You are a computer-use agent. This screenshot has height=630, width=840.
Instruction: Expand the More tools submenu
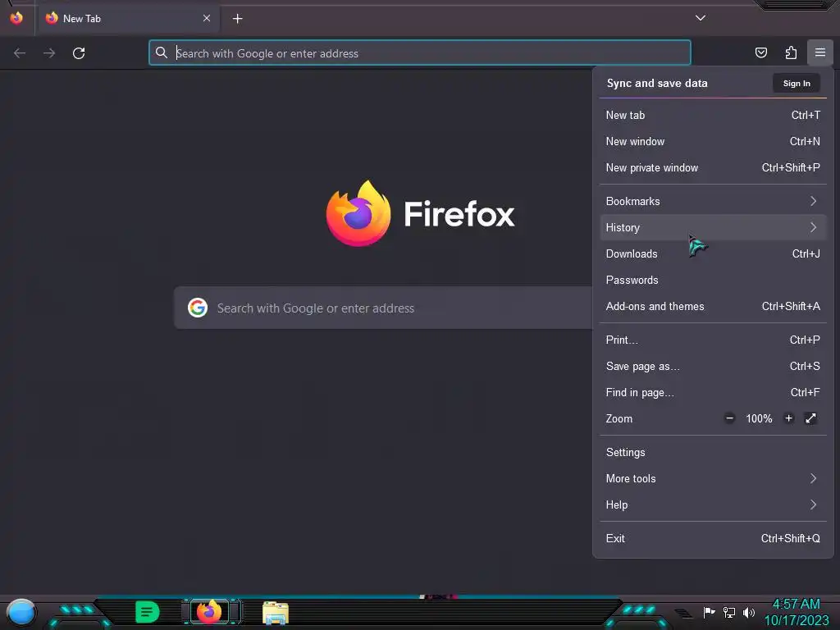point(713,479)
